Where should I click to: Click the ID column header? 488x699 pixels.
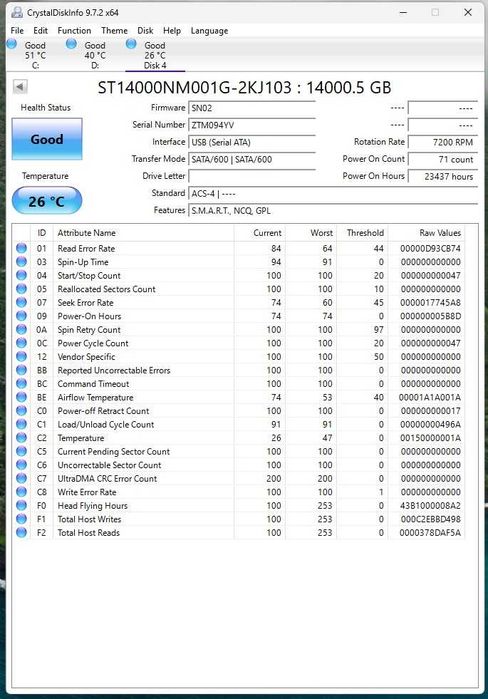pyautogui.click(x=41, y=233)
